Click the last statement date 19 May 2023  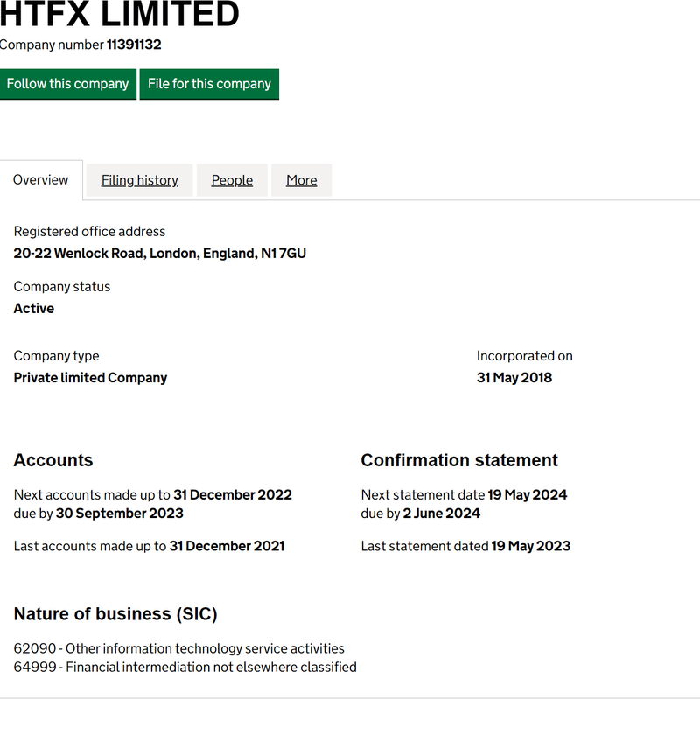530,546
